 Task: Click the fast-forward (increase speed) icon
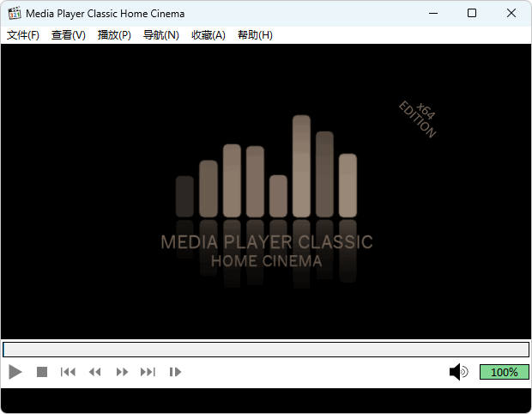122,372
